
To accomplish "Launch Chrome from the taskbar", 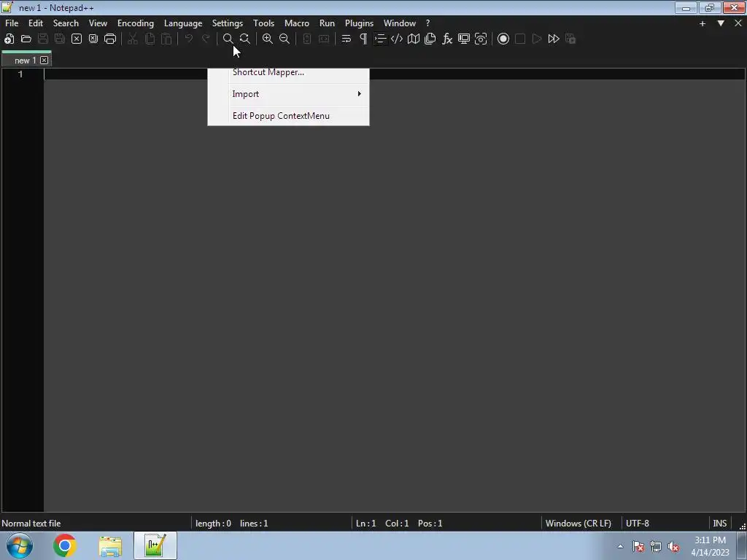I will point(65,545).
